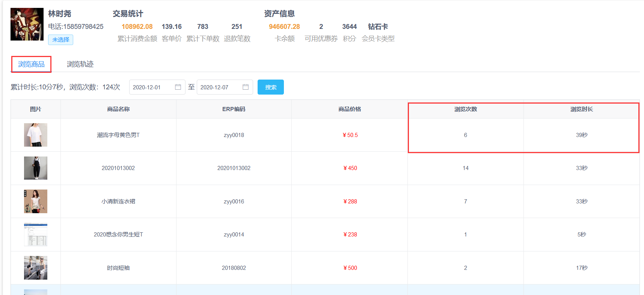
Task: Click the 商品名称 column header
Action: [x=118, y=109]
